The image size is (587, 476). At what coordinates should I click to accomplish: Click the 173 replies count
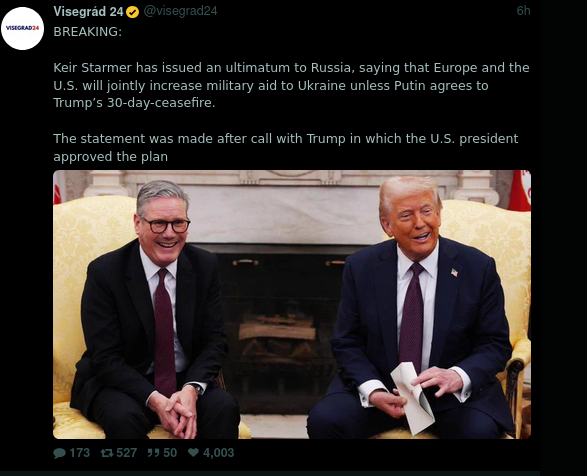tap(80, 453)
